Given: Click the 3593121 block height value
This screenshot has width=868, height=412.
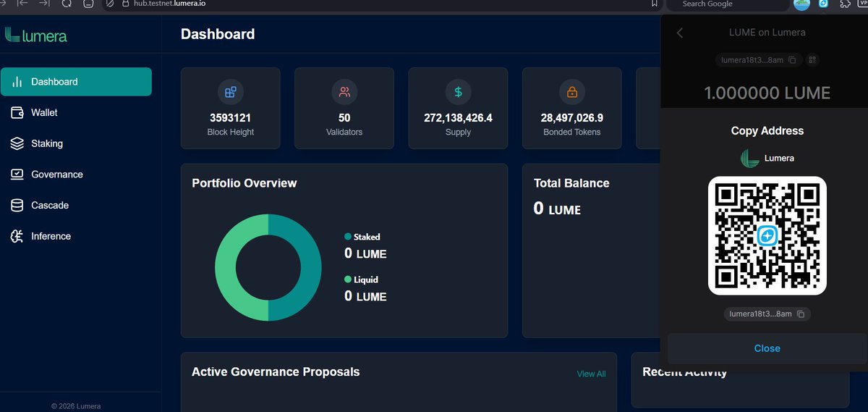Looking at the screenshot, I should (x=231, y=117).
